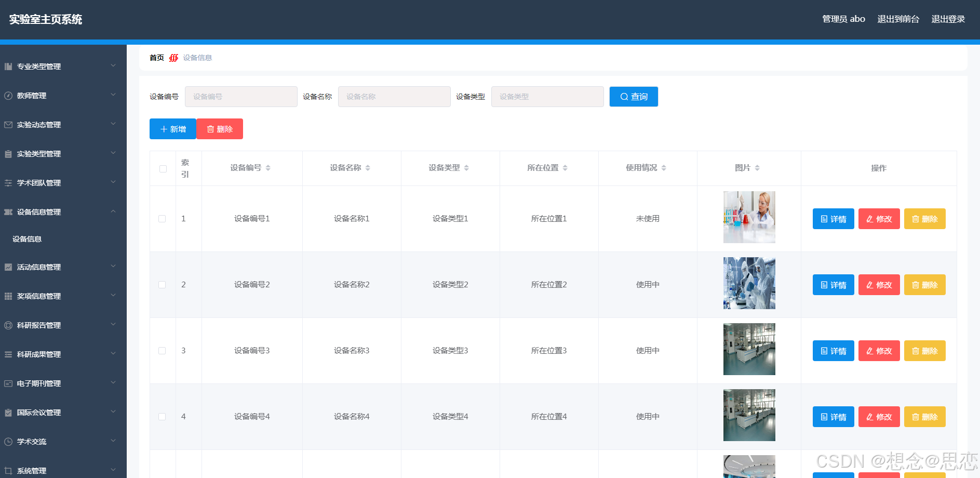
Task: Open 详情 for 设备编号4
Action: click(834, 417)
